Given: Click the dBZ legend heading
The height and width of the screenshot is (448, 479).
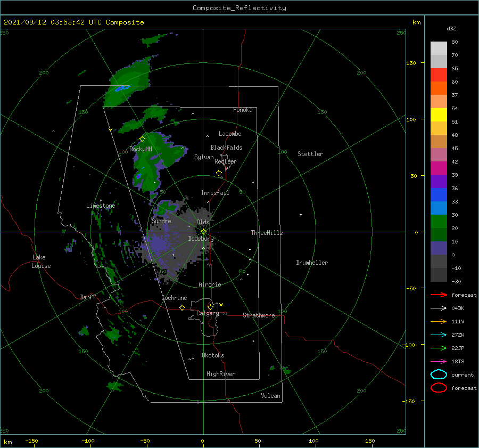Looking at the screenshot, I should pos(451,29).
